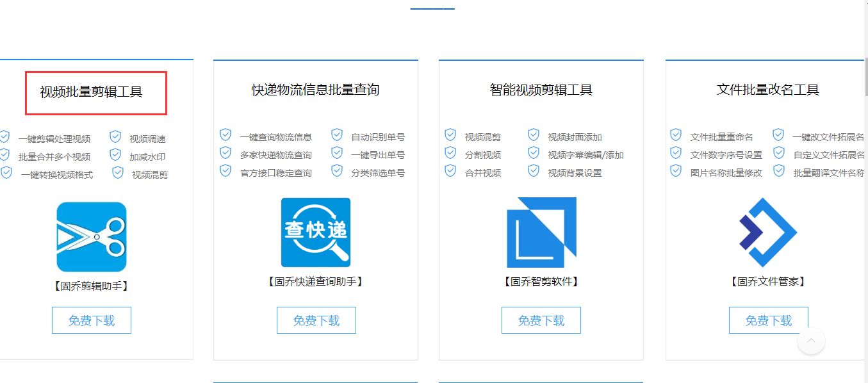Click the 文件批量改名工具 heading
868x383 pixels.
point(768,90)
